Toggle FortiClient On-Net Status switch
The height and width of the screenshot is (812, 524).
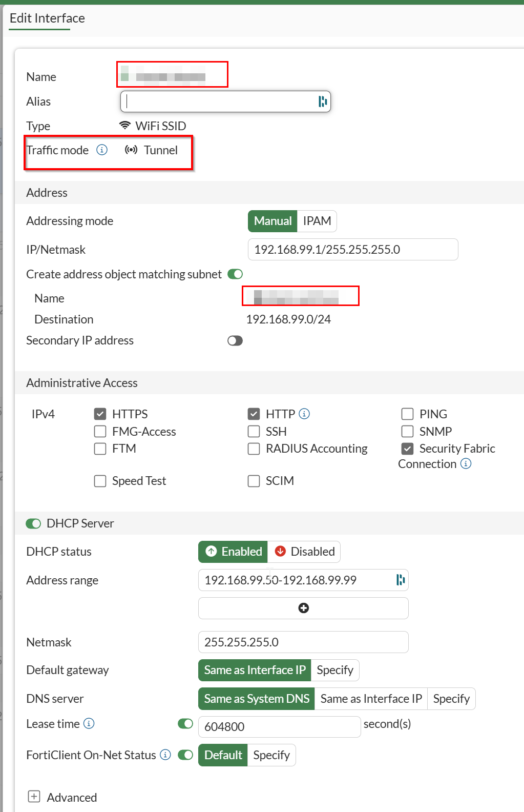coord(185,755)
